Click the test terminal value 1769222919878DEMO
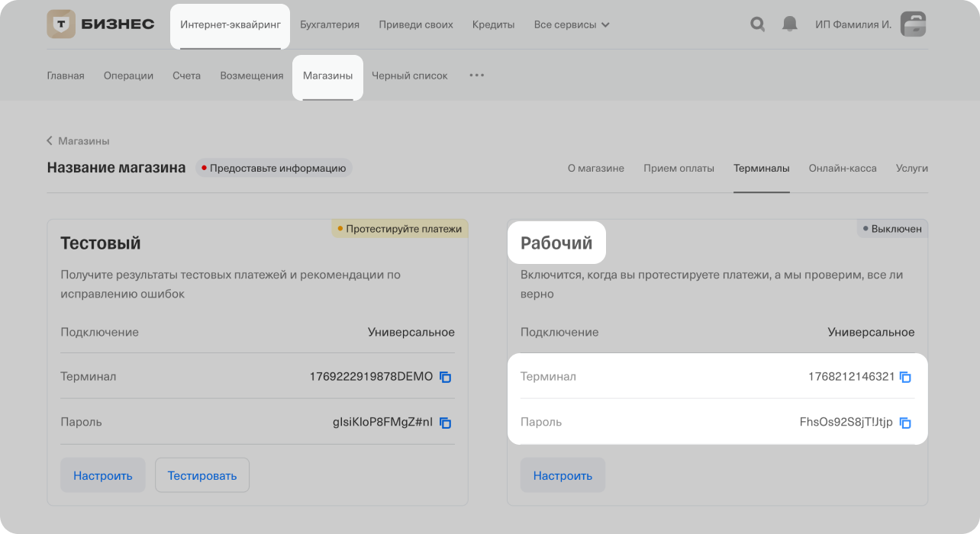Screen dimensions: 980x534 tap(371, 377)
